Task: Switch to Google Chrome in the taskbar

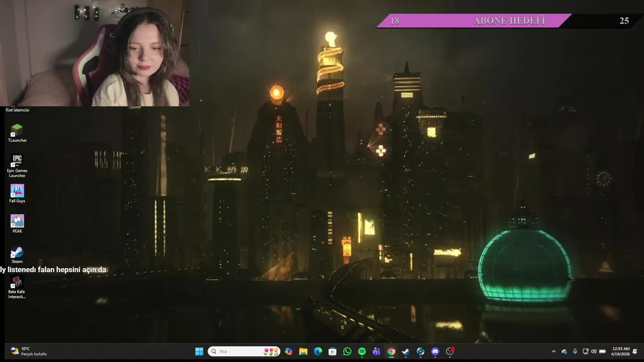Action: click(x=391, y=351)
